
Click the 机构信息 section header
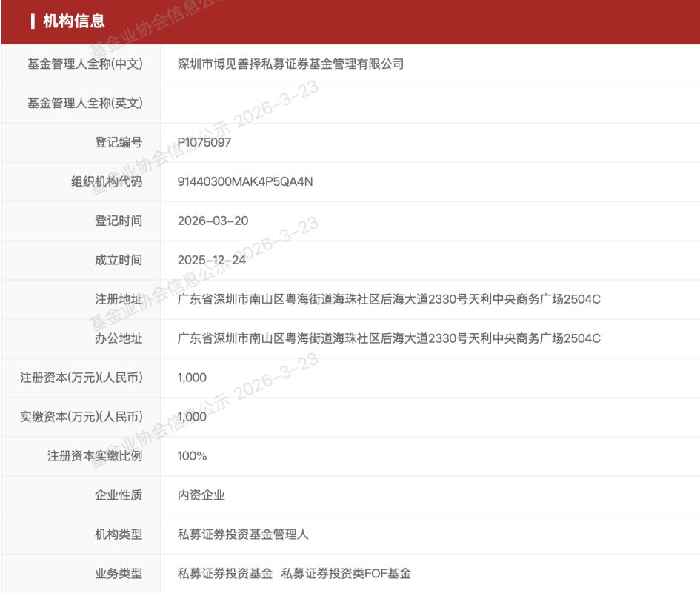73,21
